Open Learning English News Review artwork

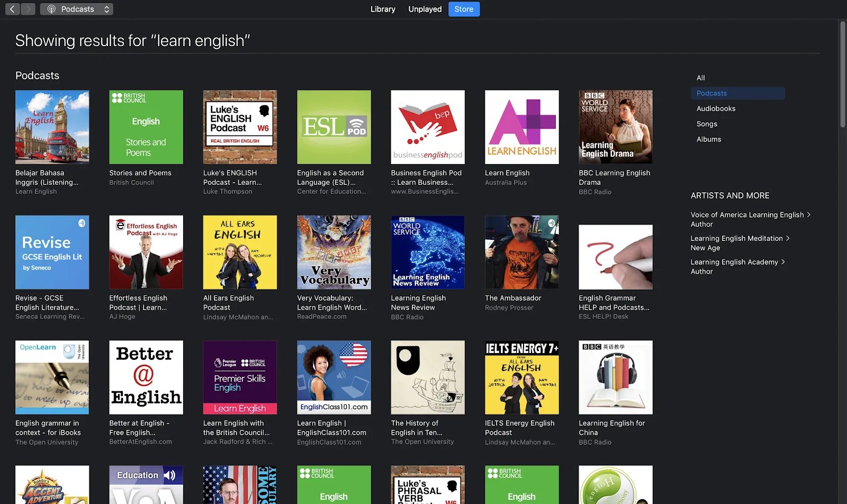click(428, 252)
